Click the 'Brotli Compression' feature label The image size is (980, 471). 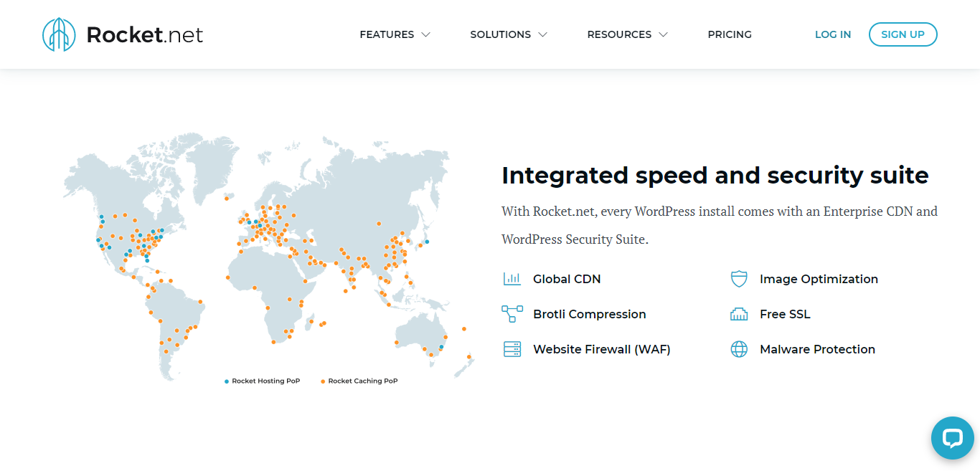pos(590,314)
